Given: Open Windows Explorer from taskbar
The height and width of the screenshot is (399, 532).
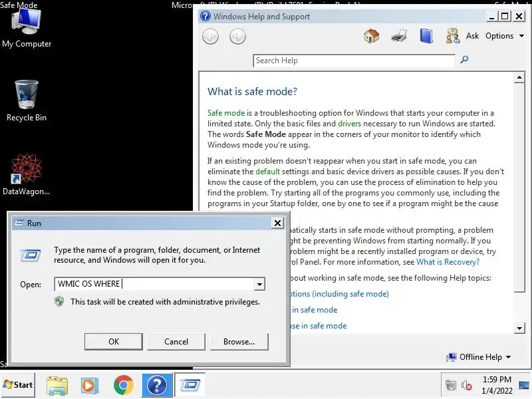Looking at the screenshot, I should pyautogui.click(x=57, y=386).
